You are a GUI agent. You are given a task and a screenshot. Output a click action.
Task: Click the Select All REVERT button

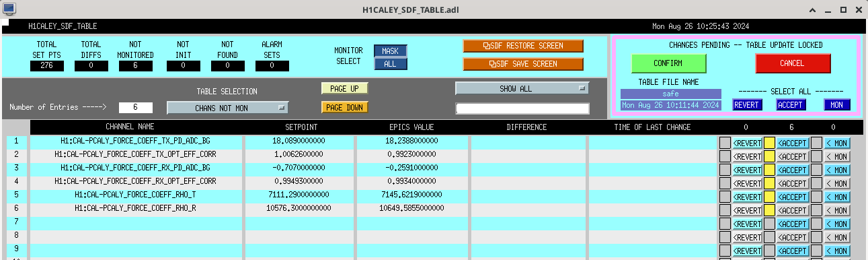pyautogui.click(x=746, y=105)
